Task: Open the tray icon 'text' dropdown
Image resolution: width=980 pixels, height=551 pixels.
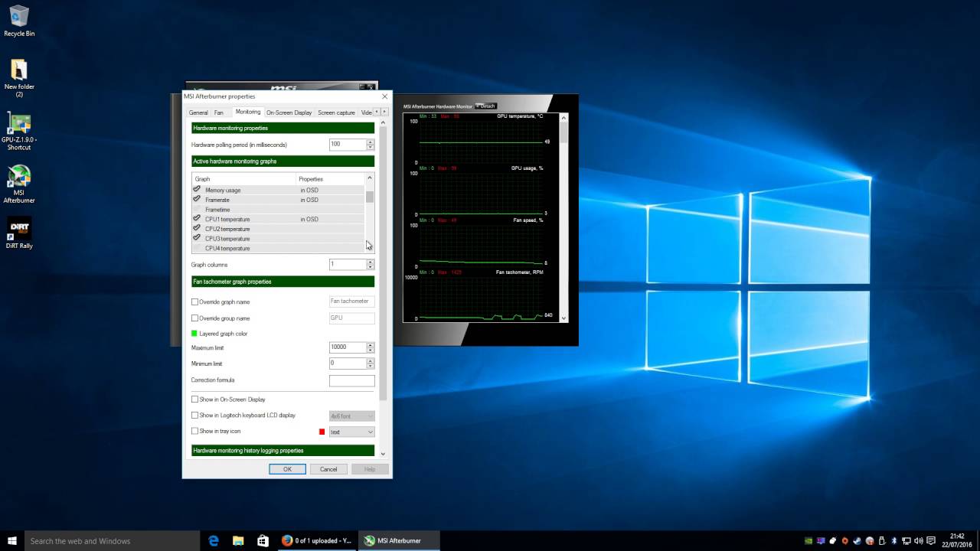Action: coord(351,432)
